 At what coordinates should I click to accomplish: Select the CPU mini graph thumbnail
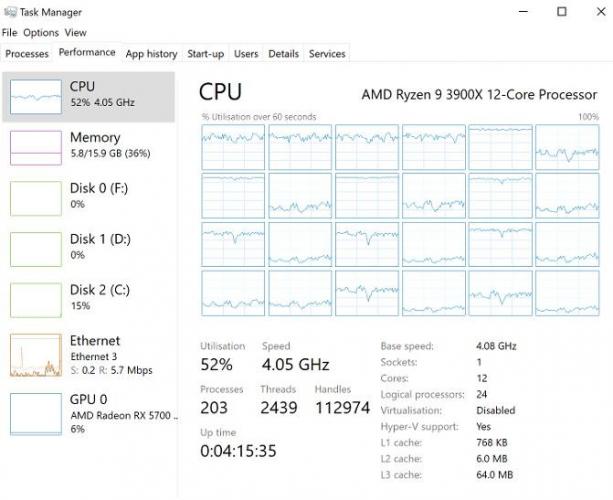coord(36,96)
